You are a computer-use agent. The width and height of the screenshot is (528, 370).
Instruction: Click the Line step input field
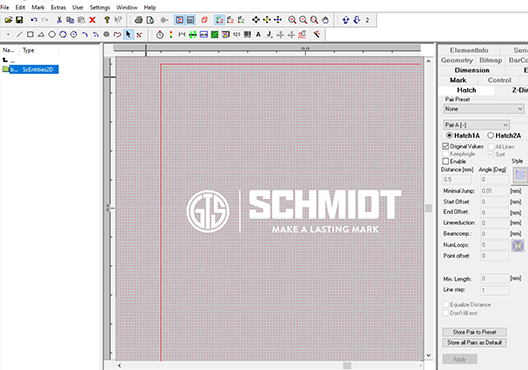pos(494,290)
